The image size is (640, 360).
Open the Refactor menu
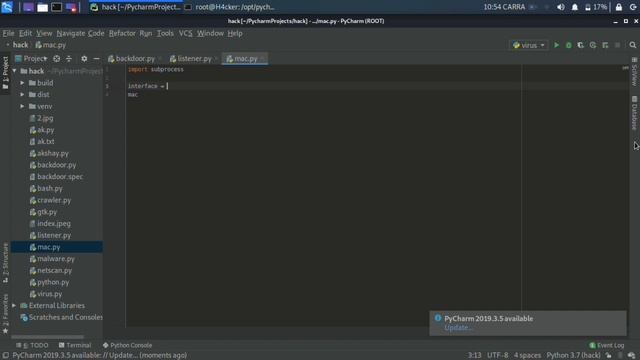point(122,33)
